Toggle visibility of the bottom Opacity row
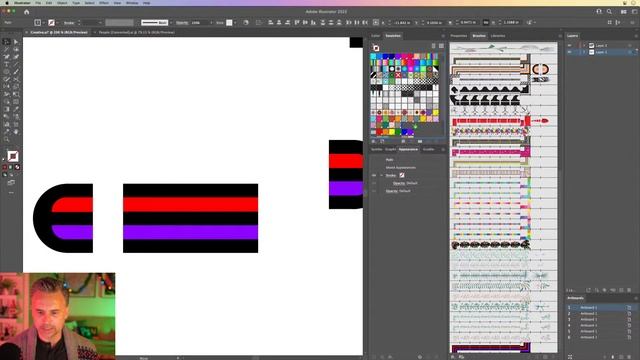This screenshot has height=360, width=640. pyautogui.click(x=374, y=191)
